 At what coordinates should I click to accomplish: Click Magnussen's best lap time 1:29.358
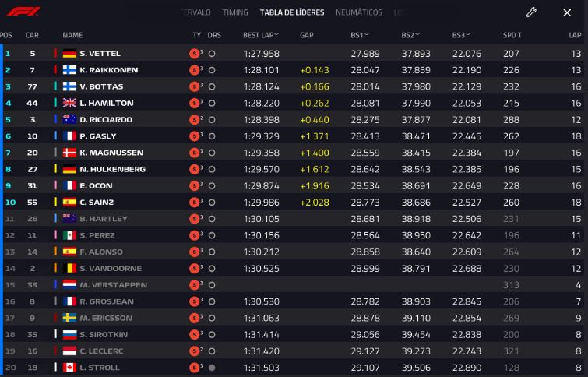pyautogui.click(x=261, y=153)
